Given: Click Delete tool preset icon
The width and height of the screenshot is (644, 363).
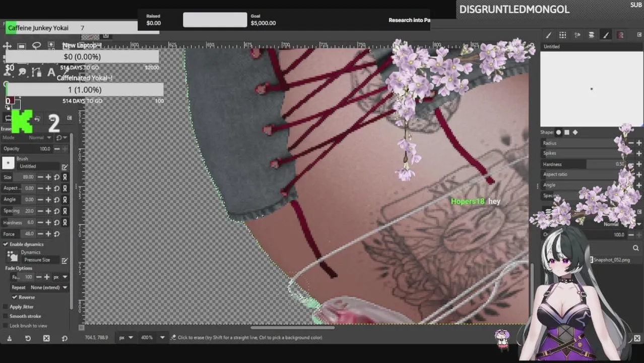Looking at the screenshot, I should (x=46, y=338).
